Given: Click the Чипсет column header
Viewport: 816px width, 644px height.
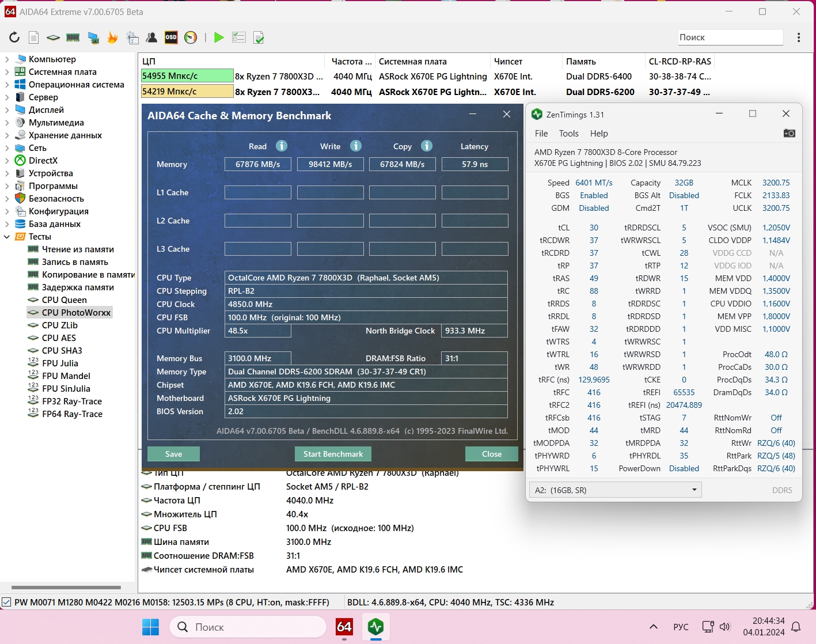Looking at the screenshot, I should (525, 62).
